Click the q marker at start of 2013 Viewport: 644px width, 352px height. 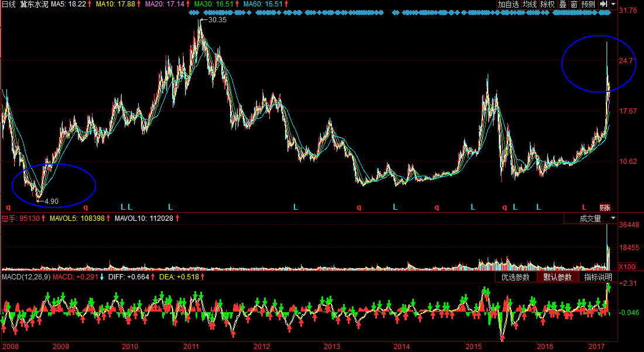pos(358,207)
